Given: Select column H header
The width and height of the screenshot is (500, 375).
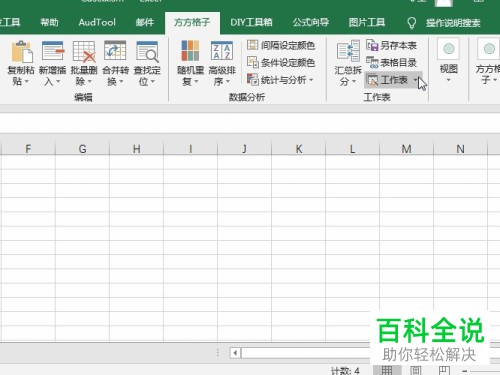Looking at the screenshot, I should coord(136,149).
